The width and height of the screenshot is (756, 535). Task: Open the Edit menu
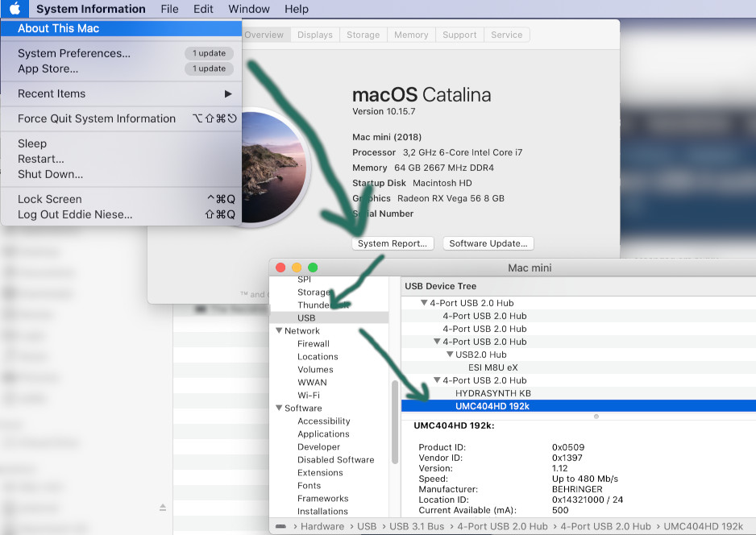point(203,9)
